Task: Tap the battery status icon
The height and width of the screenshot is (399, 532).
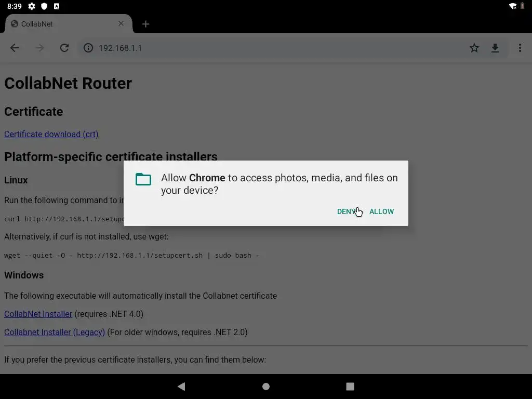Action: [x=522, y=6]
